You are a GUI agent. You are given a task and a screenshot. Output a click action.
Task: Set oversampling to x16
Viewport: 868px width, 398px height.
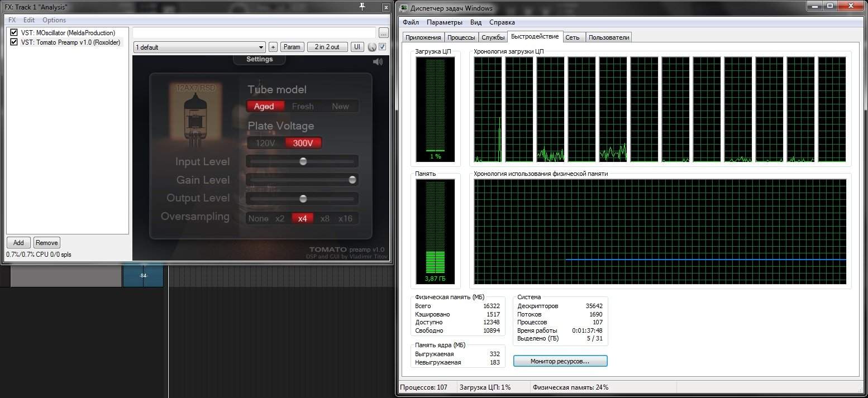coord(346,218)
